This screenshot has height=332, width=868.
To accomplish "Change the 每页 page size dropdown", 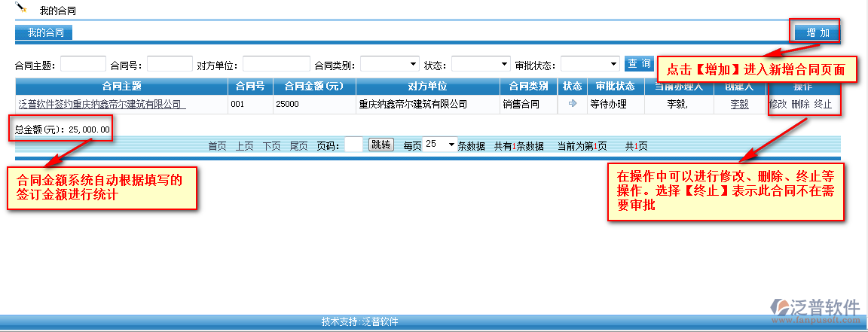I will (440, 145).
